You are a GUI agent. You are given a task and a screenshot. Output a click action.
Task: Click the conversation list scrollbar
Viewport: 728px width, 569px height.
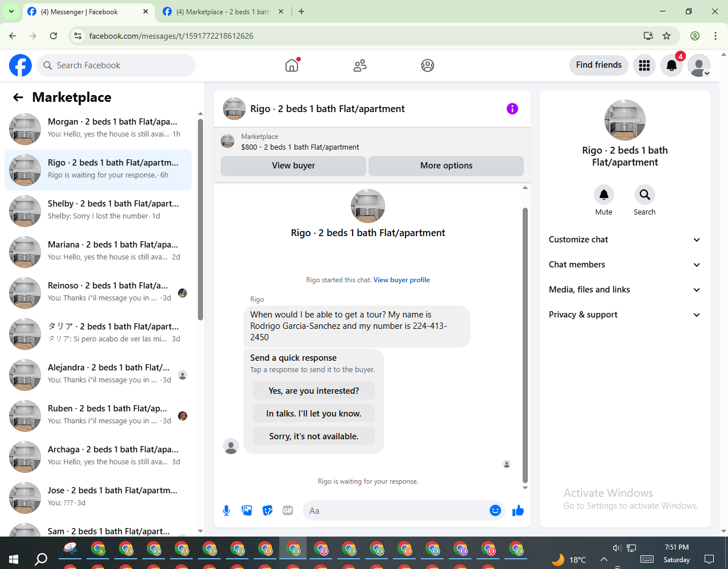[200, 220]
